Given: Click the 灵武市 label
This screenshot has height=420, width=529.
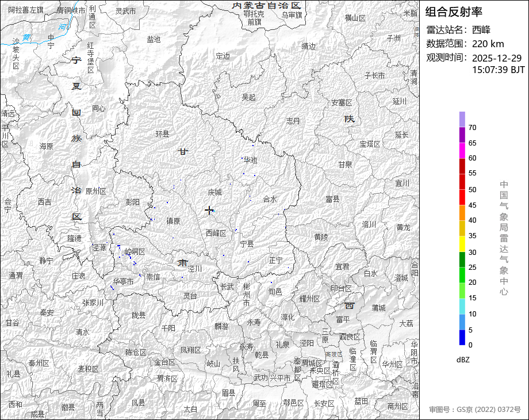Looking at the screenshot, I should (x=125, y=11).
